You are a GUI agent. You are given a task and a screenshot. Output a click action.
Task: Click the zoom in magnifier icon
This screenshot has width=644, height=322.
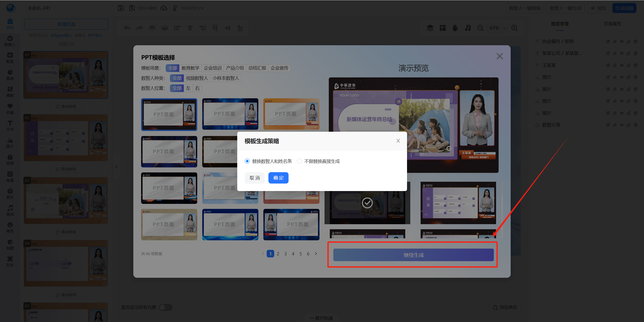tap(514, 28)
